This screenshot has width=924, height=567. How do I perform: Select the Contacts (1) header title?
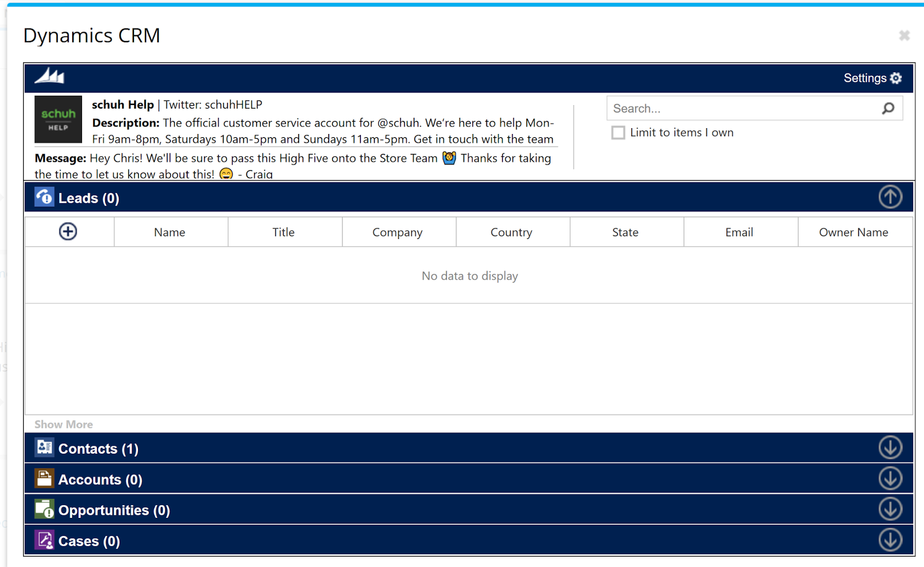[99, 449]
